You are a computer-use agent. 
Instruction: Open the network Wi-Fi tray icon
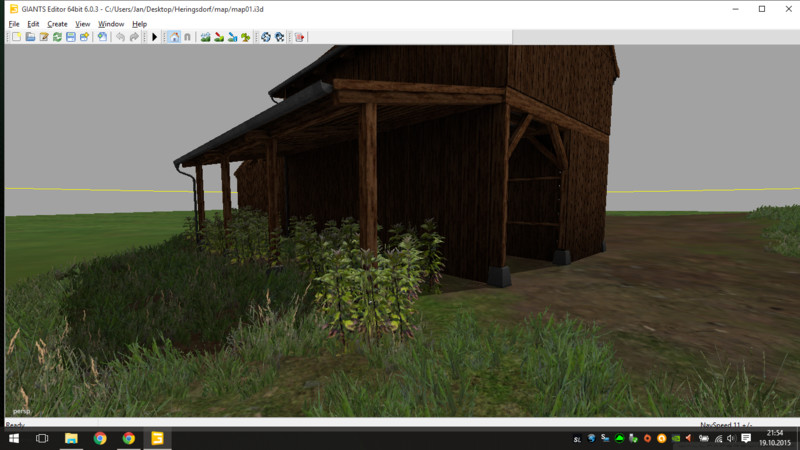718,438
